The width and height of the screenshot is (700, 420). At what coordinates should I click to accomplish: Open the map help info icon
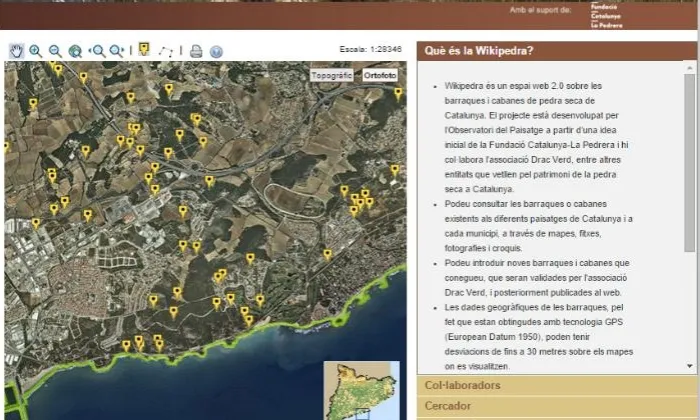point(216,52)
